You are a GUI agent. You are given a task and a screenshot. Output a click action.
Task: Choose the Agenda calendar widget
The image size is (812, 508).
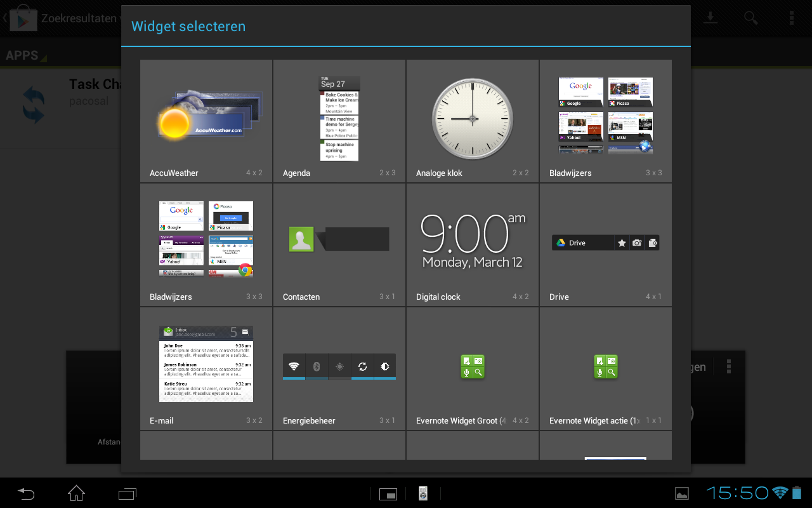pos(339,121)
